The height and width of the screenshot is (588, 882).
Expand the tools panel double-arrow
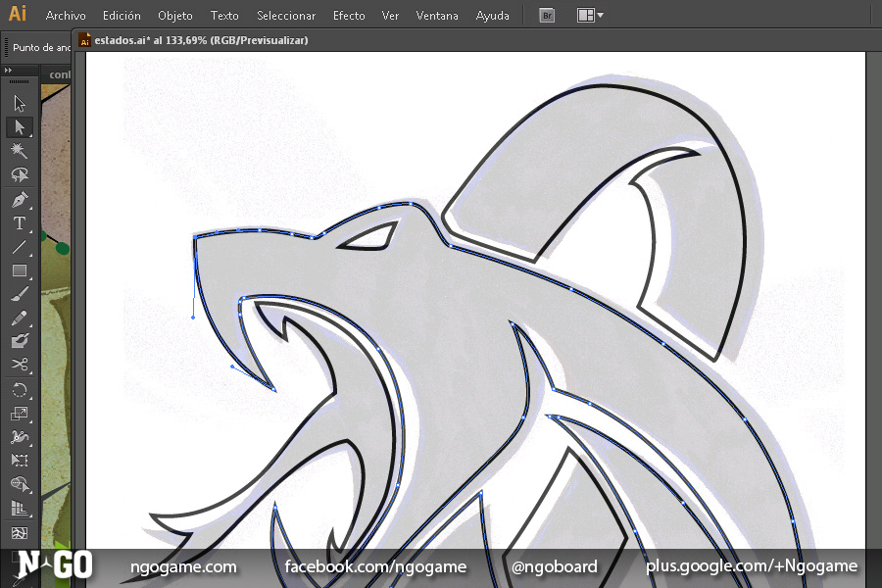pos(9,71)
